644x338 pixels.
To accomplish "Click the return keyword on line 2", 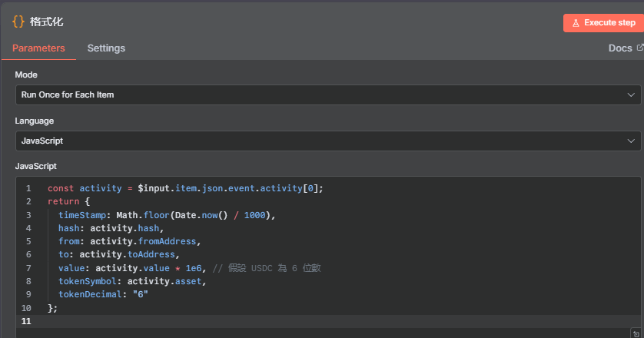I will tap(62, 201).
